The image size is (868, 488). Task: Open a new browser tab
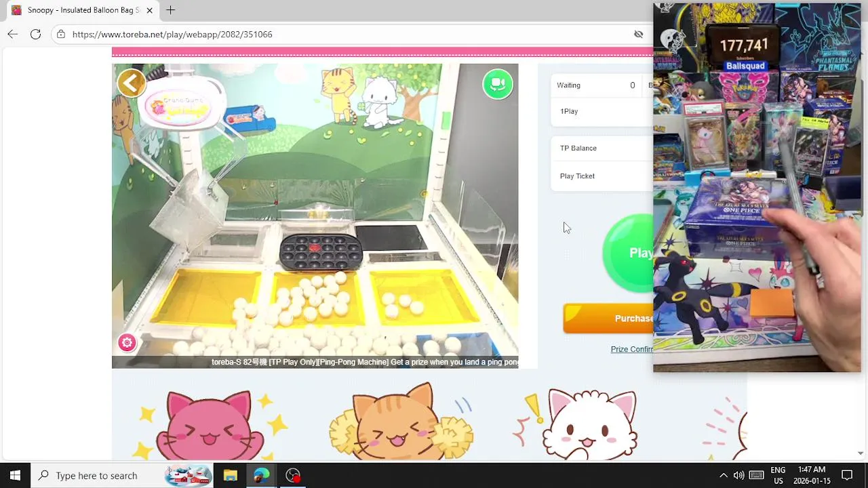coord(171,10)
